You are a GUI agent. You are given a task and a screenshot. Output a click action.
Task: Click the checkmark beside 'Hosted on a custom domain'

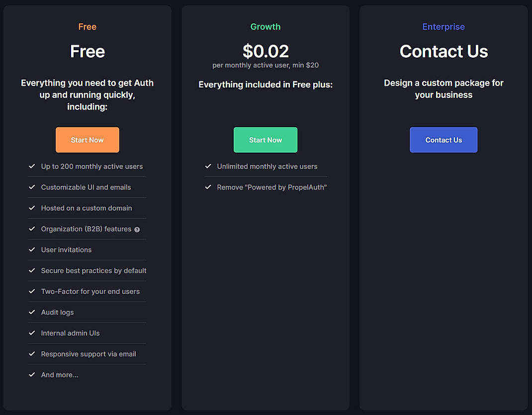(32, 208)
